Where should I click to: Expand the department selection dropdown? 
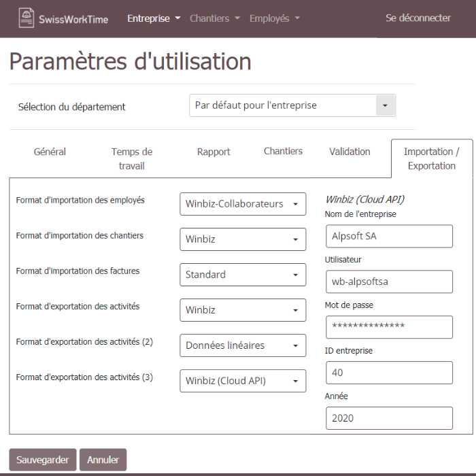[292, 105]
